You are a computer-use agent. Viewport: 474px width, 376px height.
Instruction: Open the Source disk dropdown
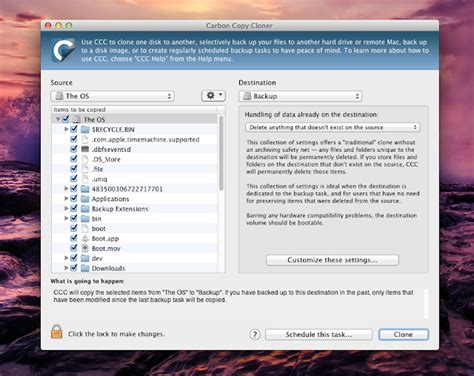click(112, 96)
